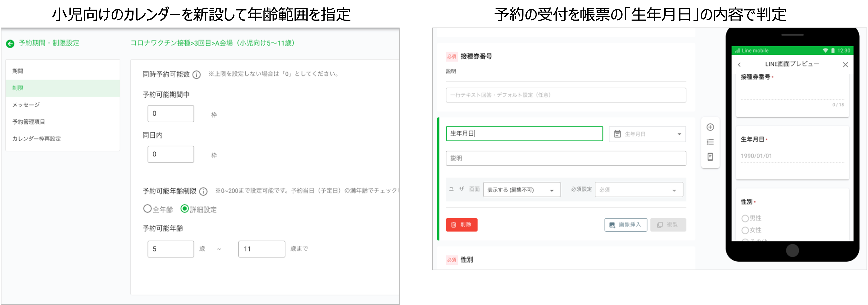Click the phone preview icon in toolbar
This screenshot has width=868, height=305.
(710, 157)
